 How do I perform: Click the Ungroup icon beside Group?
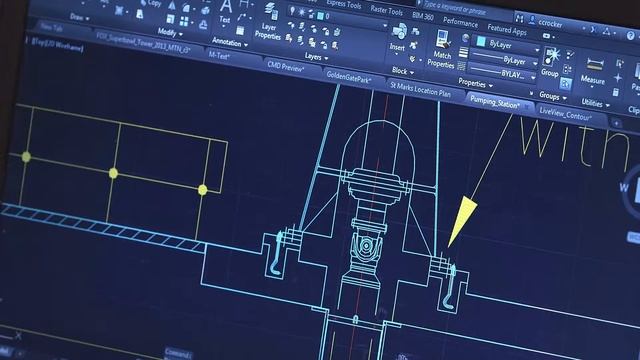tap(570, 54)
